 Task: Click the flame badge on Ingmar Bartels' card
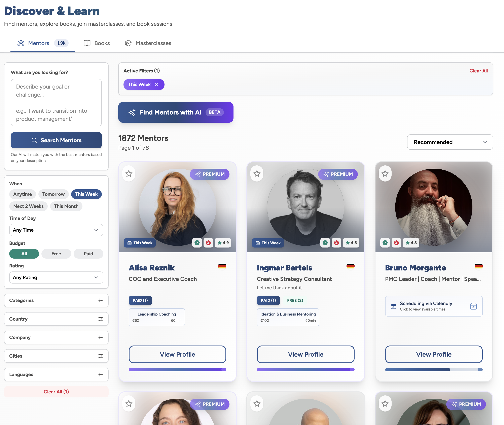(x=336, y=243)
